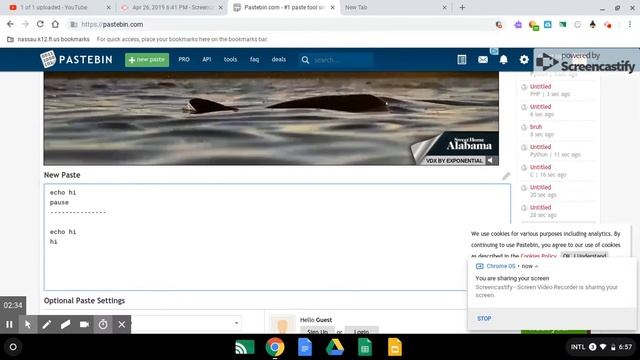This screenshot has height=360, width=640.
Task: Launch green cast app from the shelf
Action: (245, 347)
